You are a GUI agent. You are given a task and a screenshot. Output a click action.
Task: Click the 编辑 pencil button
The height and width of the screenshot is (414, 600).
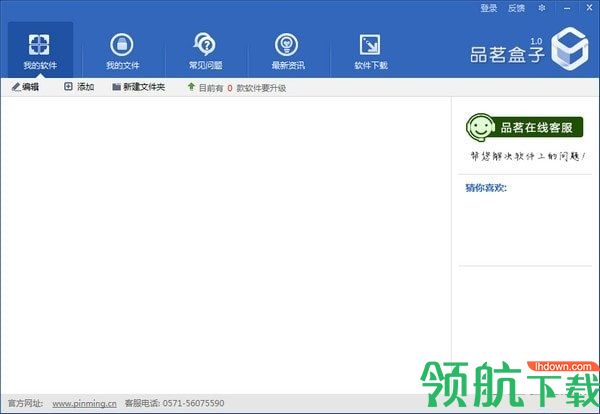[x=25, y=87]
